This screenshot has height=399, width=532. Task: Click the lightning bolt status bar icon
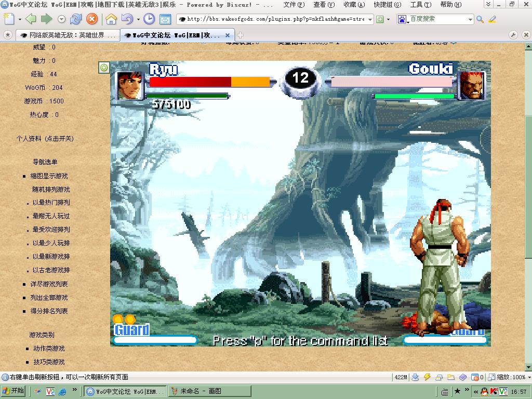click(x=427, y=377)
